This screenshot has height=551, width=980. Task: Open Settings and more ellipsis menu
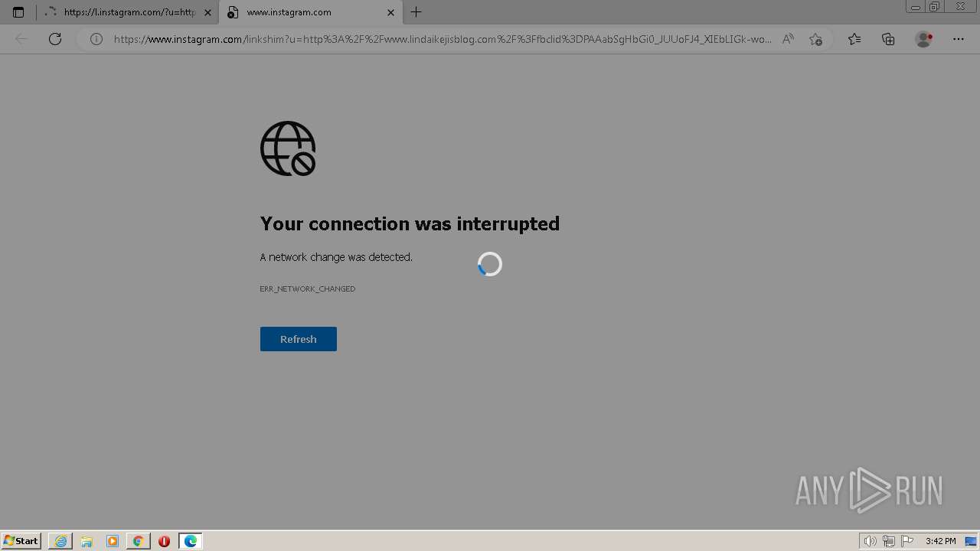click(959, 39)
